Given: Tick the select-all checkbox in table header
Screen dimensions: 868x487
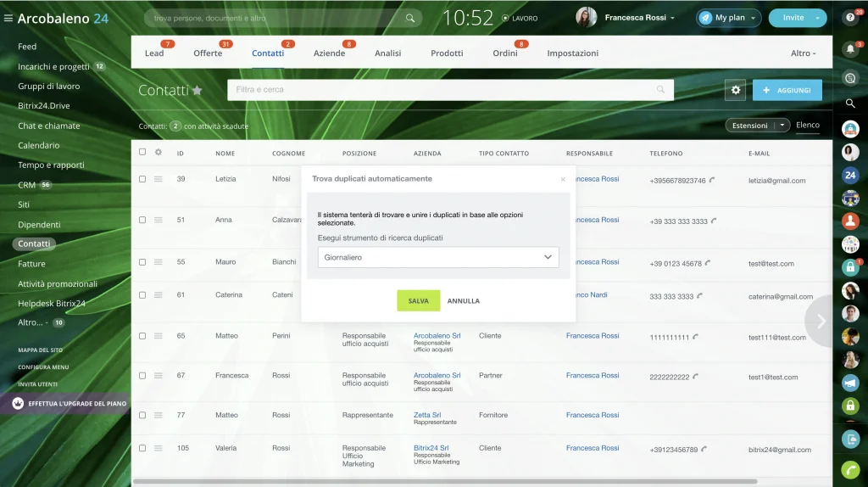Looking at the screenshot, I should point(142,152).
